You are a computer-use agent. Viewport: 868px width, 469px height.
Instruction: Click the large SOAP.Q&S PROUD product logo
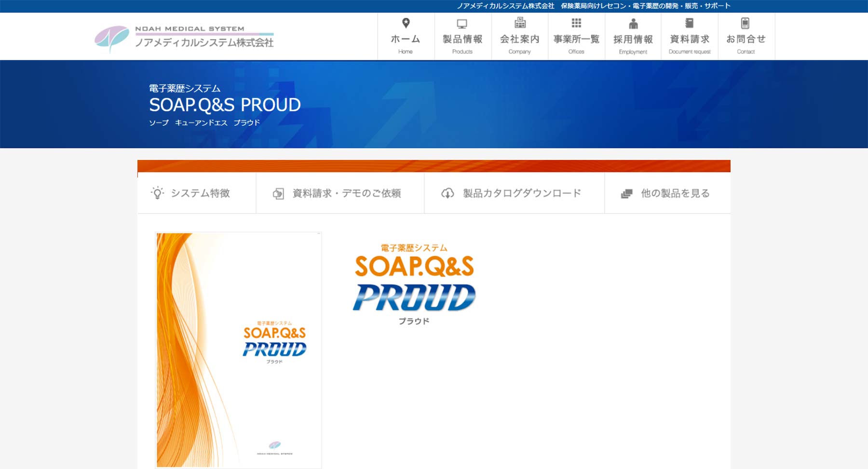pos(414,284)
